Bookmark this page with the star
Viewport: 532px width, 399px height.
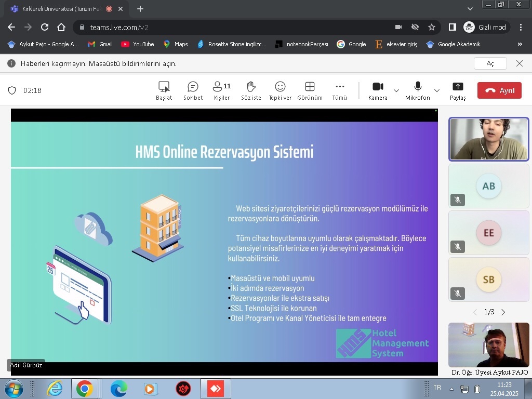point(432,27)
